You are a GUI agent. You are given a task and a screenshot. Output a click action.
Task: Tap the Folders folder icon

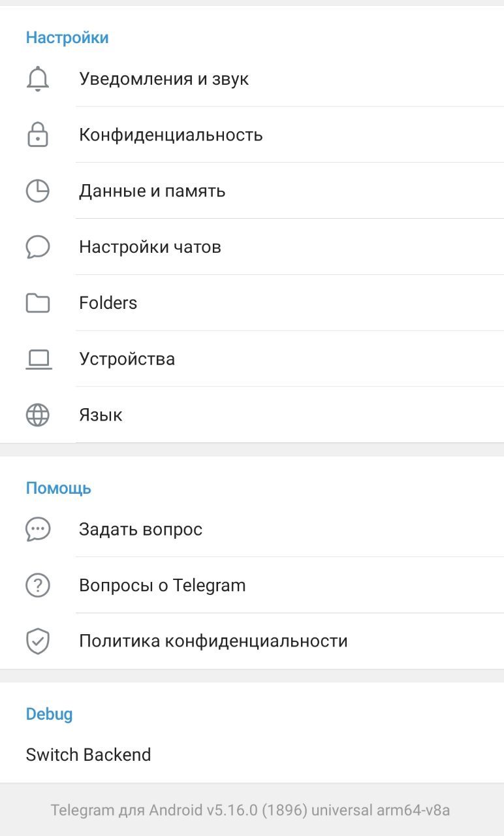click(38, 303)
